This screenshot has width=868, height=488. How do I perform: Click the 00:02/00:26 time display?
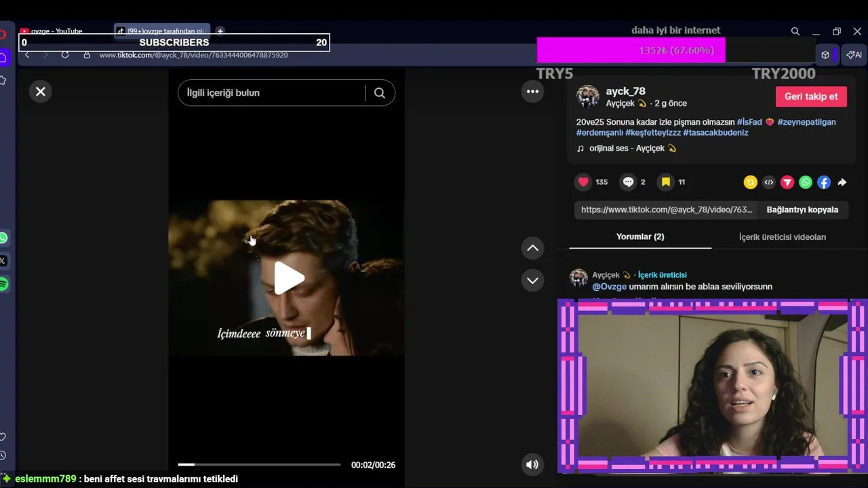(373, 465)
